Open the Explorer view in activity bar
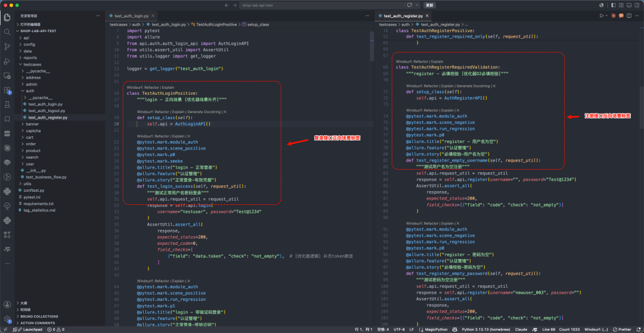 [x=7, y=17]
